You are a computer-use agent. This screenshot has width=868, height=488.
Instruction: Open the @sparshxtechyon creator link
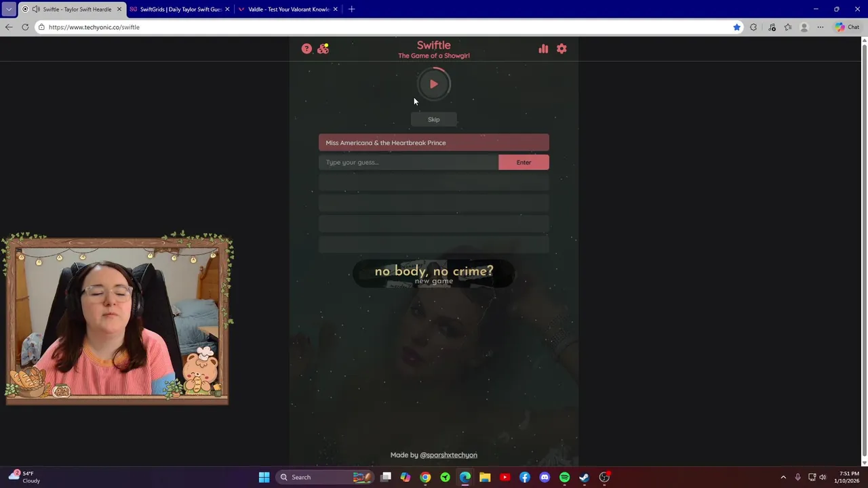coord(448,455)
